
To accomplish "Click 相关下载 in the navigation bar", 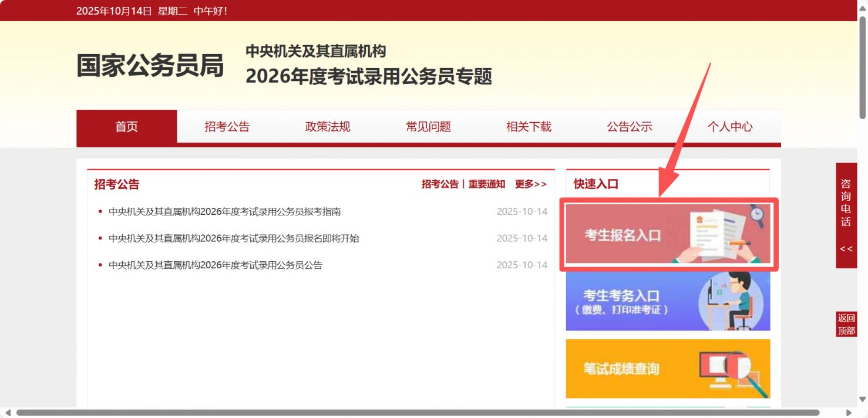I will [529, 127].
